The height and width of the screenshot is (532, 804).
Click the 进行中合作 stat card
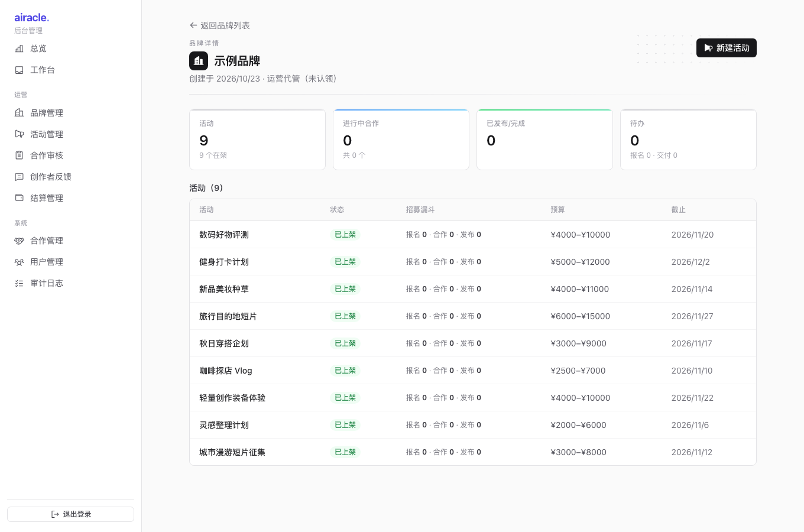(401, 140)
